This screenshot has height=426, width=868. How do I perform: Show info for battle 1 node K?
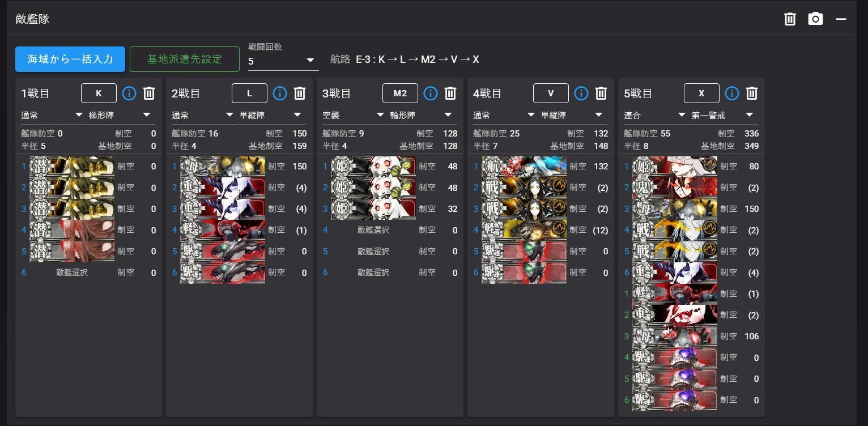tap(129, 93)
